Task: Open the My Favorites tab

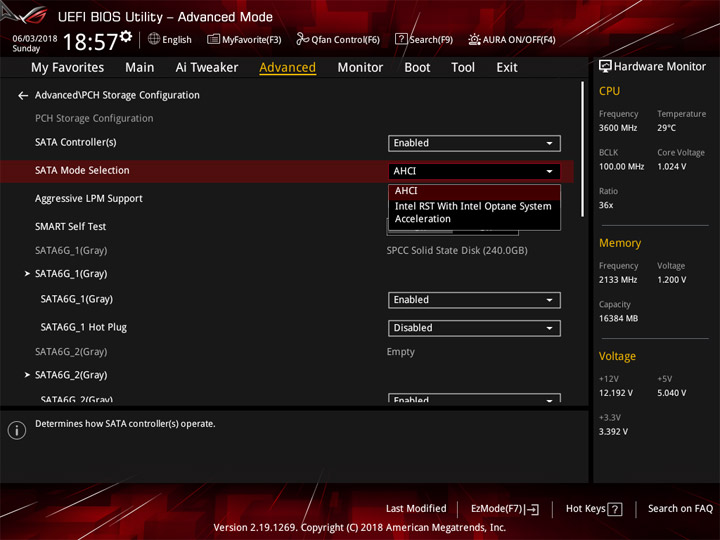Action: (x=68, y=68)
